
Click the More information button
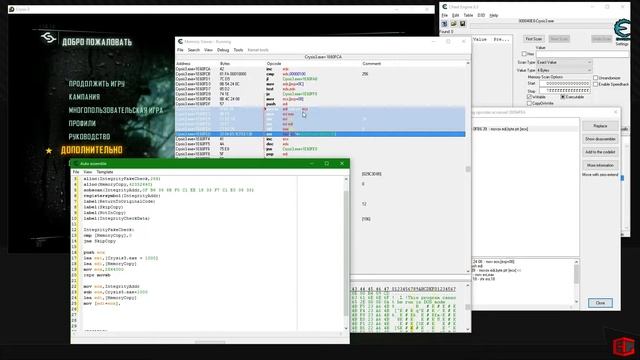pos(600,165)
